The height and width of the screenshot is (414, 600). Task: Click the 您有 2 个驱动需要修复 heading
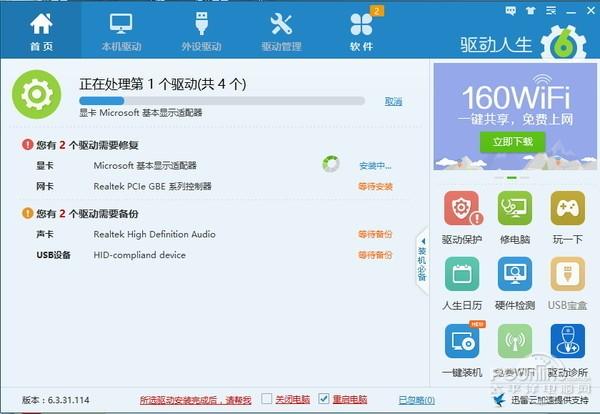tap(87, 145)
